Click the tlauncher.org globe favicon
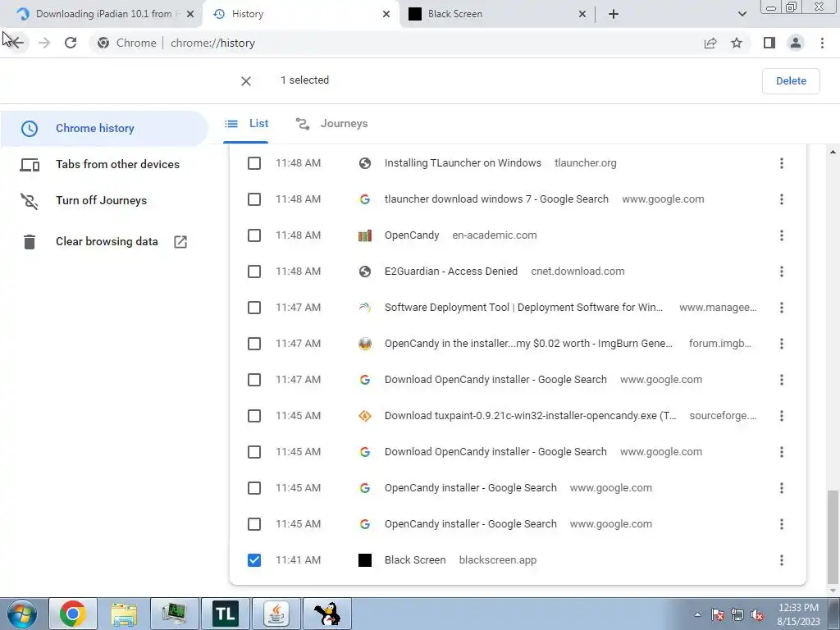840x630 pixels. tap(365, 163)
